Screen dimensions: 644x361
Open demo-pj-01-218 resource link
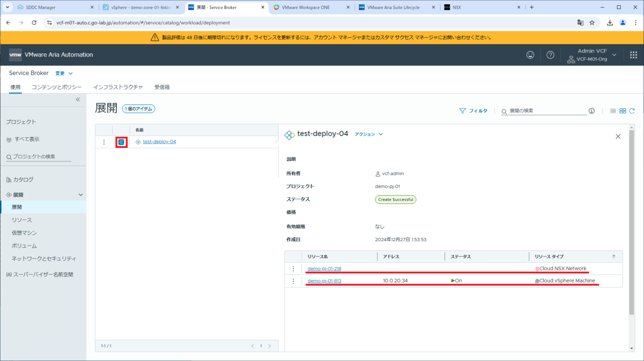[324, 269]
